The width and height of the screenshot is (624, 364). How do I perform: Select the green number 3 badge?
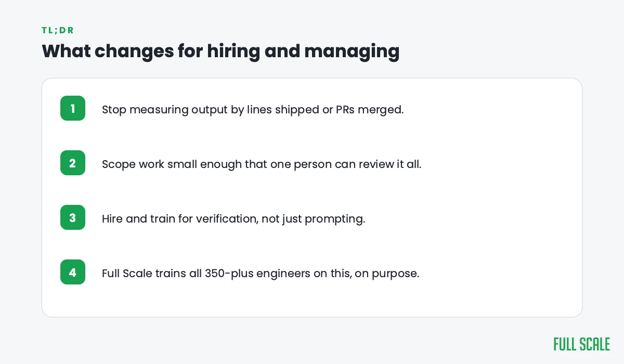(73, 218)
